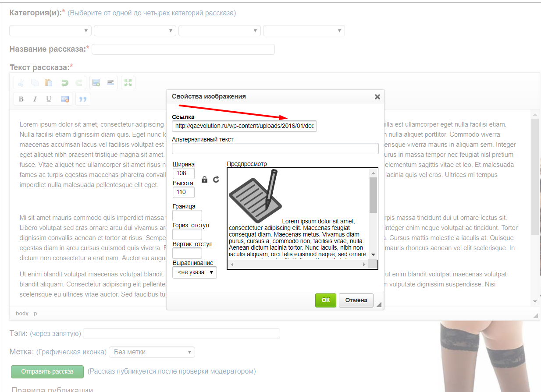Select the body element in the path bar
The width and height of the screenshot is (541, 392).
click(x=22, y=314)
